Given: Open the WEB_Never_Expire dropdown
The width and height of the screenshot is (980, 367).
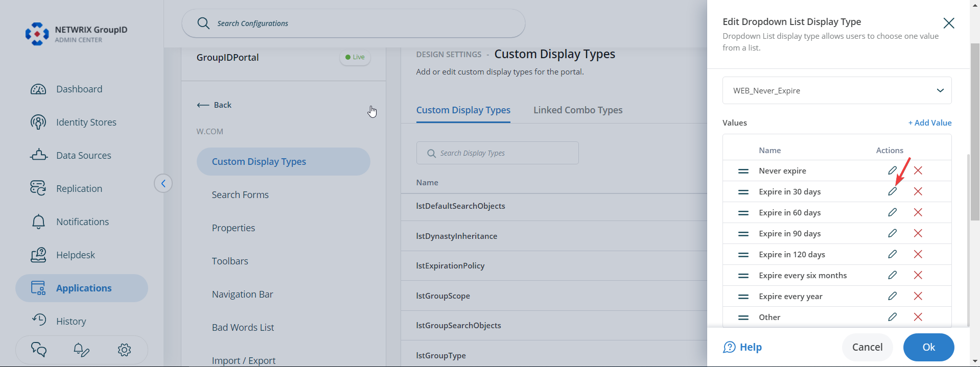Looking at the screenshot, I should (x=837, y=90).
